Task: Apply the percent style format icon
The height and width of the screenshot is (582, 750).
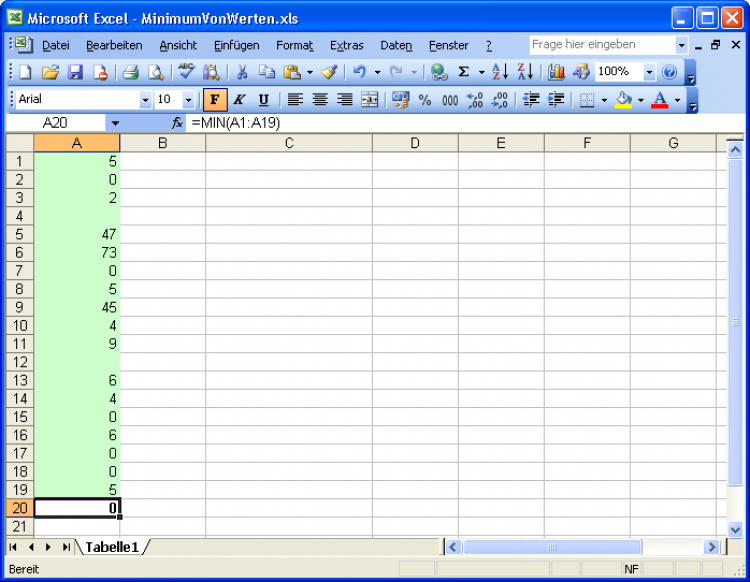Action: coord(425,100)
